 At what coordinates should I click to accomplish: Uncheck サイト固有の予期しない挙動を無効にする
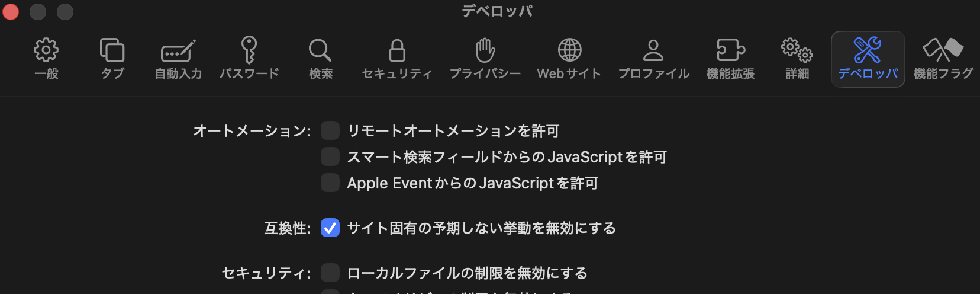point(330,228)
